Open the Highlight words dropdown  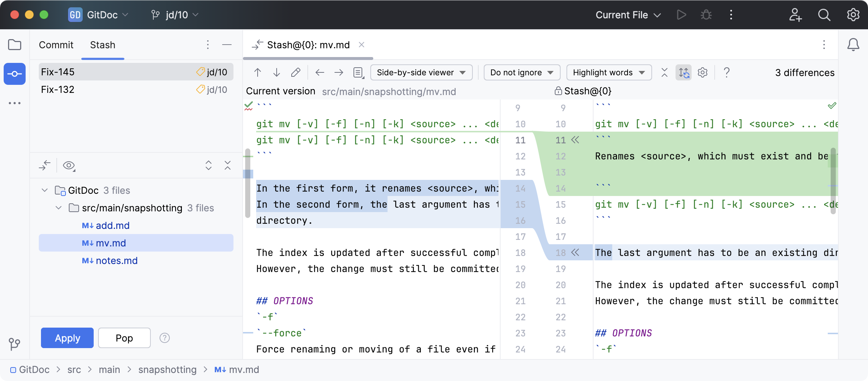coord(609,72)
